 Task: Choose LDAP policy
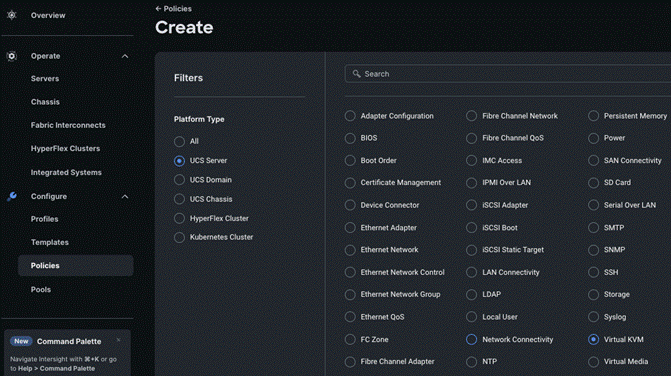pyautogui.click(x=472, y=294)
